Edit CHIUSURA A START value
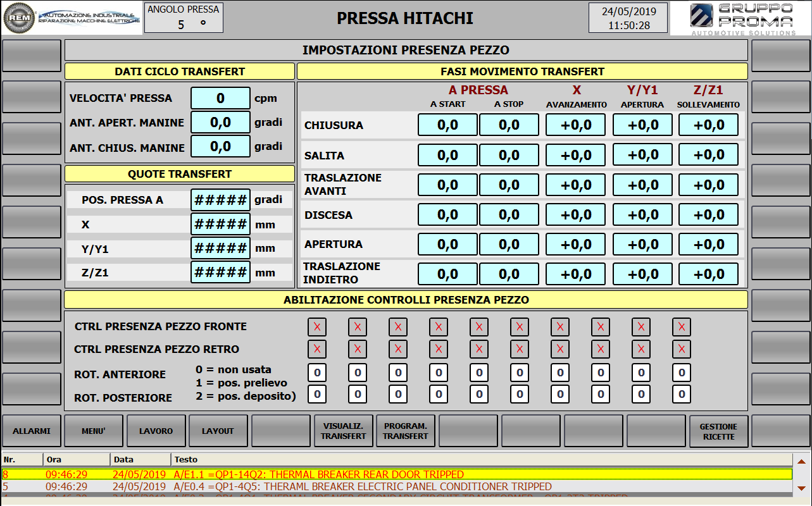The height and width of the screenshot is (506, 812). coord(447,125)
